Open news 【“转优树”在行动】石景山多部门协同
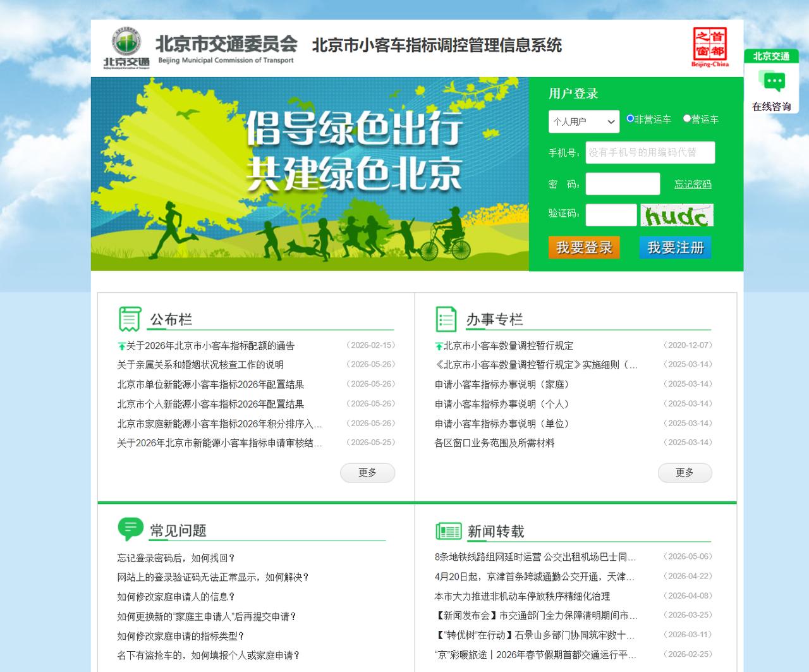This screenshot has width=809, height=672. coord(535,635)
